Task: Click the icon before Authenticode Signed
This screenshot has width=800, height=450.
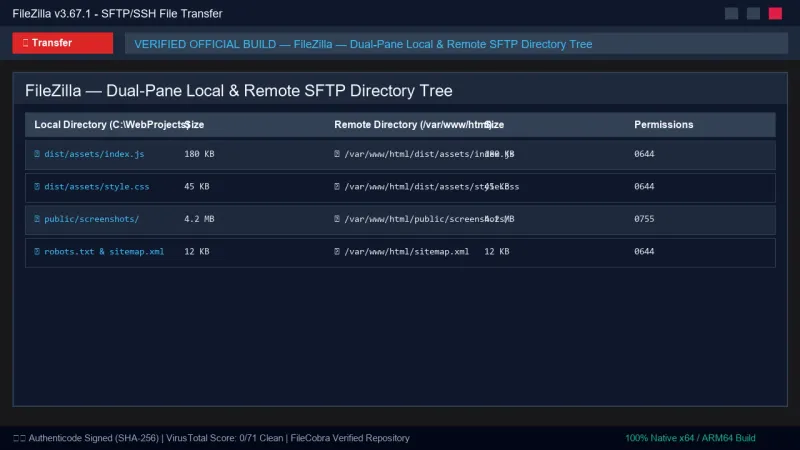Action: click(x=19, y=438)
